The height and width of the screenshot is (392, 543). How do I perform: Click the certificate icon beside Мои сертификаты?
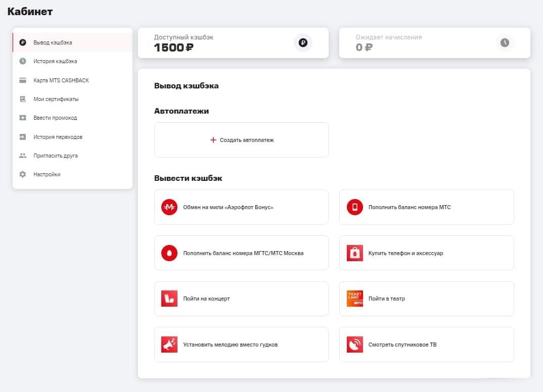(23, 99)
